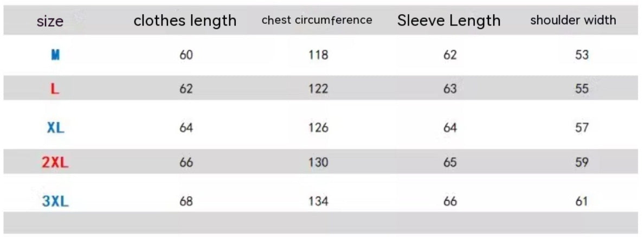Click the 2XL sleeve length value 65
The width and height of the screenshot is (644, 237).
(x=450, y=163)
